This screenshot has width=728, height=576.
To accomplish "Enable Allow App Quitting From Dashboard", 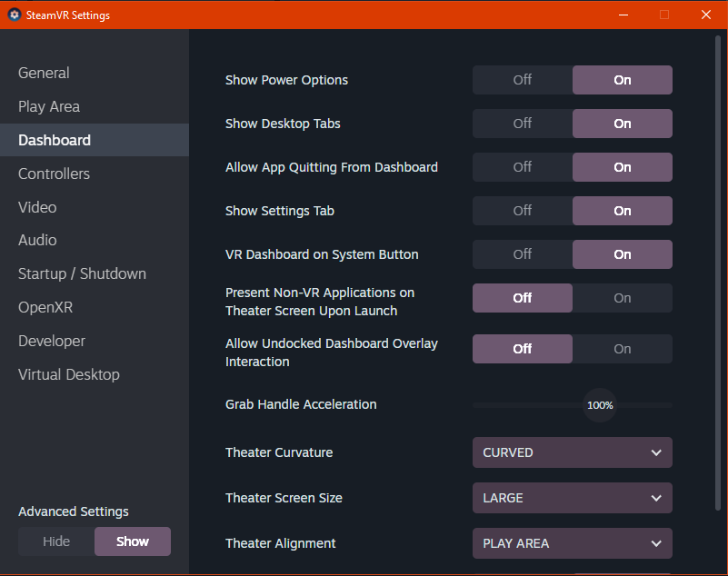I will 623,167.
